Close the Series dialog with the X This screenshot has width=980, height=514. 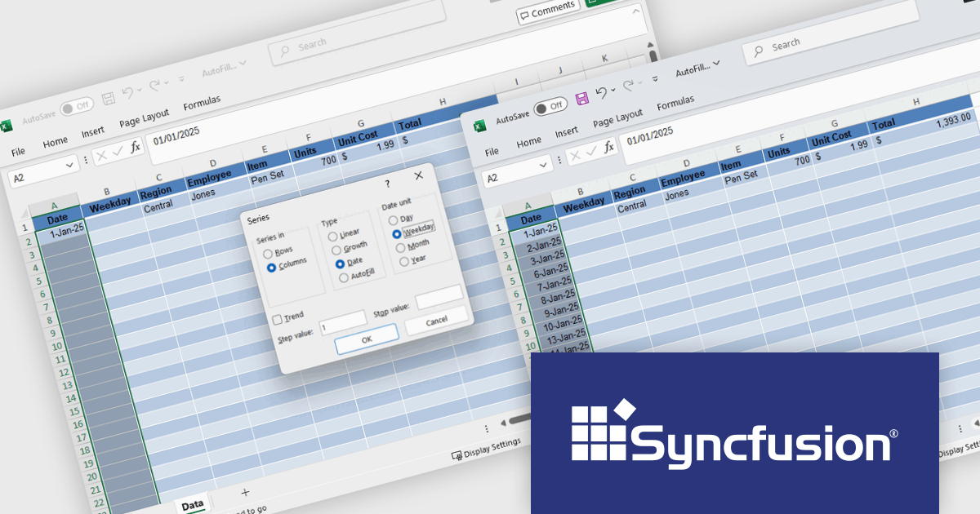click(419, 175)
